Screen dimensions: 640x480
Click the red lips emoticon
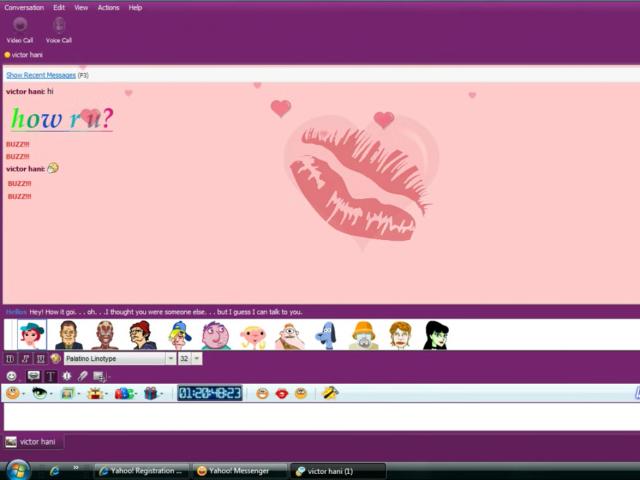coord(281,393)
